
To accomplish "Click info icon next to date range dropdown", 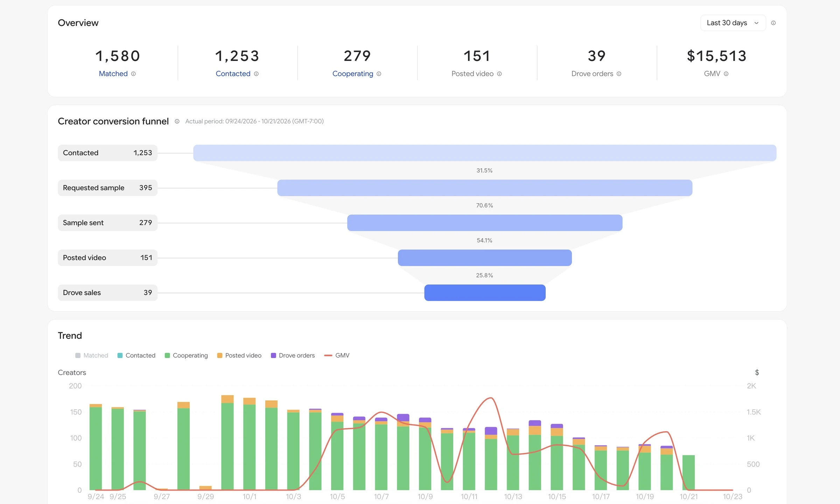I will pos(773,23).
